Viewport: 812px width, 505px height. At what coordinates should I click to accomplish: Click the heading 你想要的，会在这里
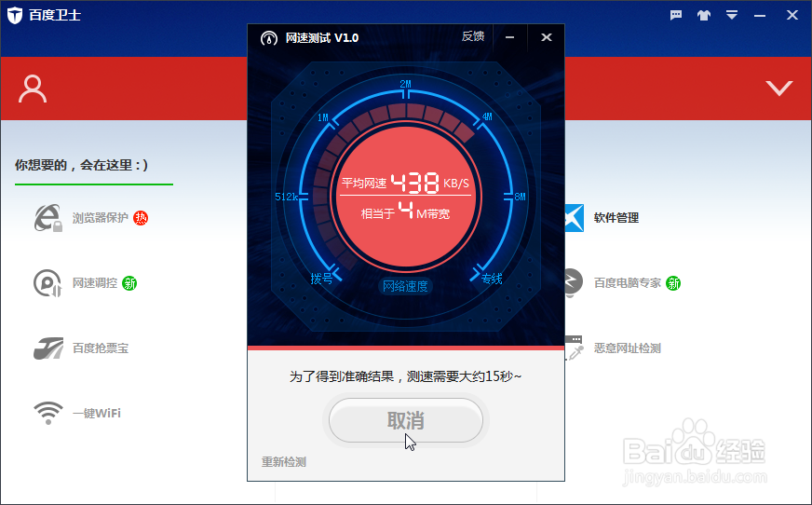(81, 165)
